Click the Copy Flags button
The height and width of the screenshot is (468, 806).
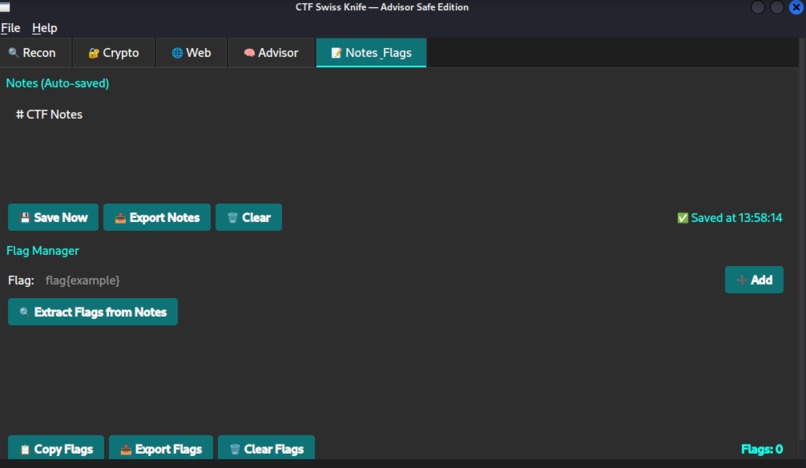click(x=56, y=448)
